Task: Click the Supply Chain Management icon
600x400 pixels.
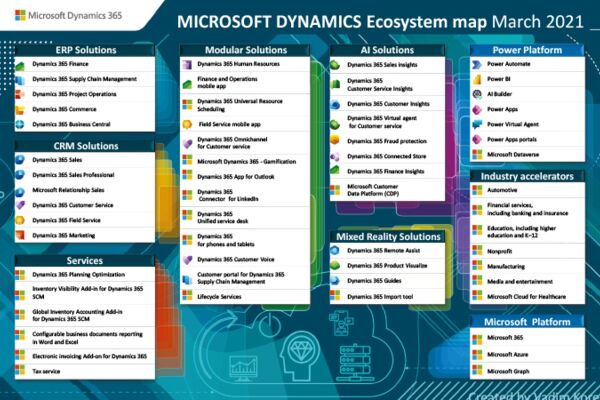Action: (20, 80)
